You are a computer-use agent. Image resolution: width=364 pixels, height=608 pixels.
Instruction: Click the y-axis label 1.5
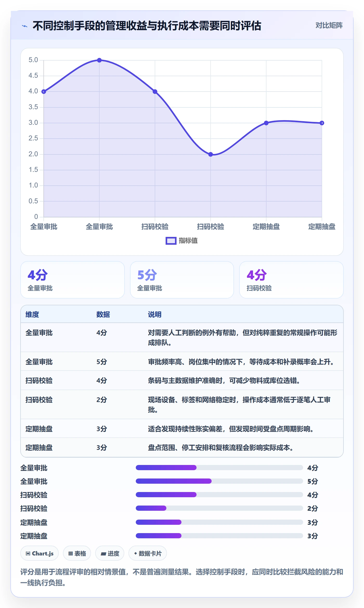(x=33, y=170)
